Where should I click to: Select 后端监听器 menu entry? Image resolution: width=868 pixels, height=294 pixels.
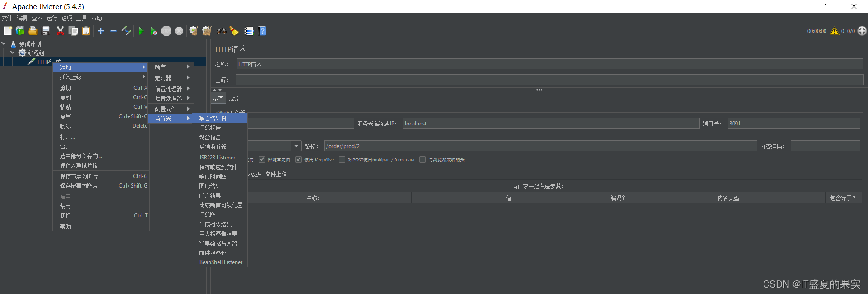220,147
